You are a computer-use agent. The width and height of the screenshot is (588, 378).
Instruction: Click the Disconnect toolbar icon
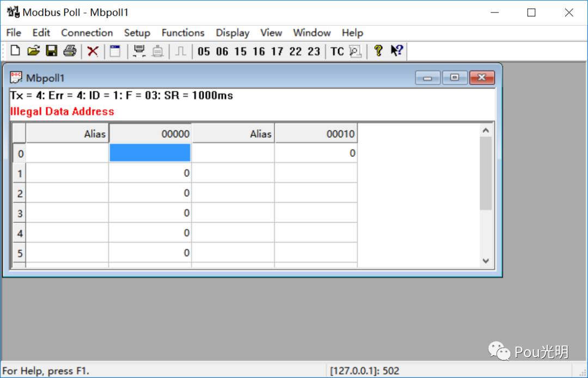[x=158, y=51]
